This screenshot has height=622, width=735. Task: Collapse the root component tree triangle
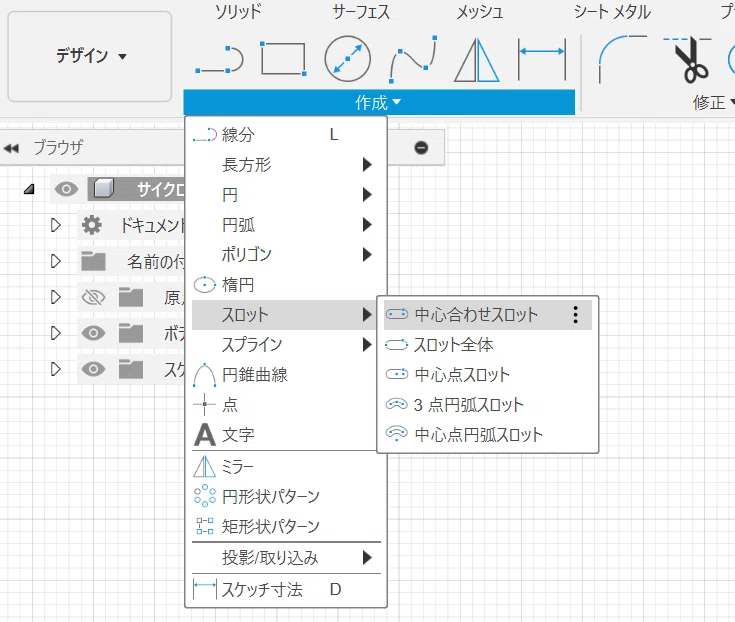coord(30,189)
